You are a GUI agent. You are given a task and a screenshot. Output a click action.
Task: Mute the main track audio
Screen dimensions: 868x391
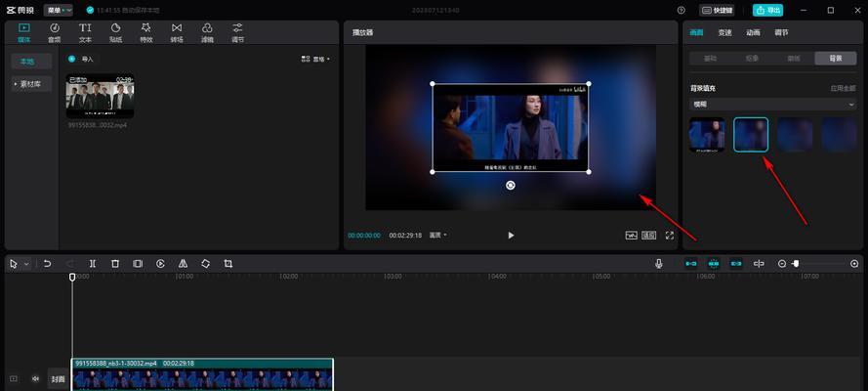pyautogui.click(x=36, y=379)
